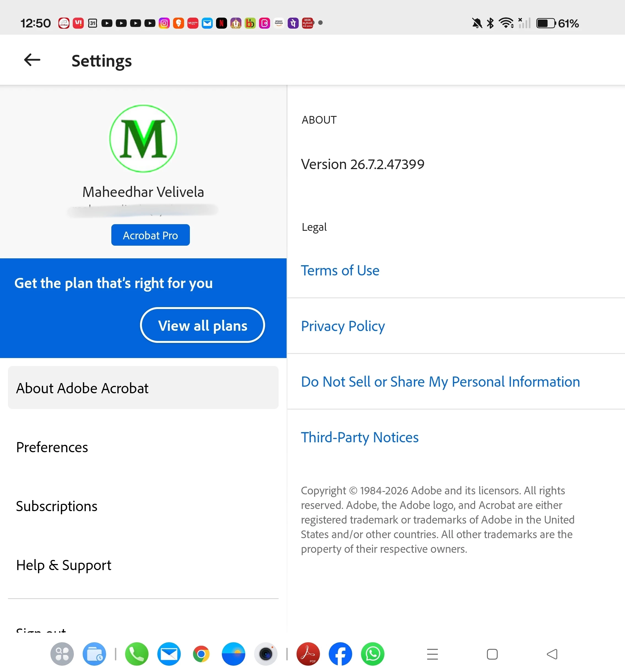
Task: Open Adobe Acrobat PDF icon in dock
Action: coord(308,654)
